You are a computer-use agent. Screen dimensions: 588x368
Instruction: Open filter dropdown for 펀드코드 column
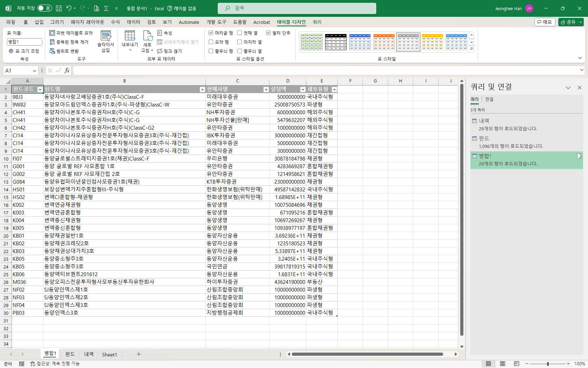coord(40,90)
